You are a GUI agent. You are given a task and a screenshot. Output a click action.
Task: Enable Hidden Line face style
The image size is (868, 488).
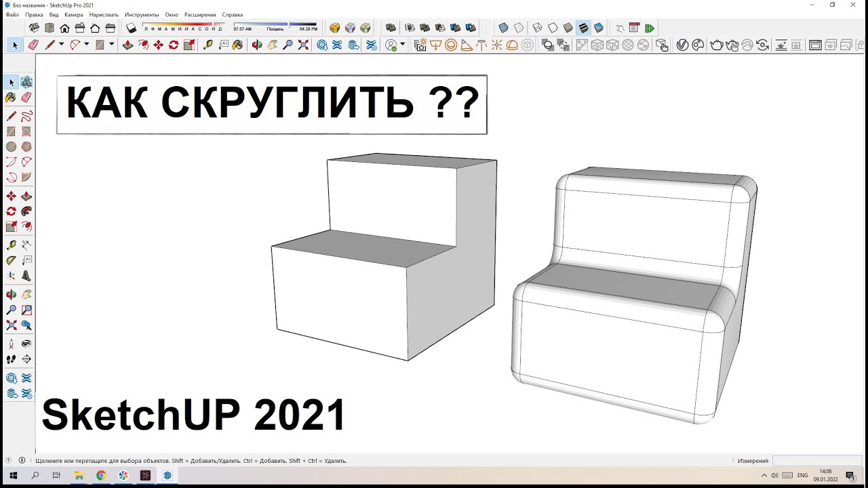click(x=553, y=28)
